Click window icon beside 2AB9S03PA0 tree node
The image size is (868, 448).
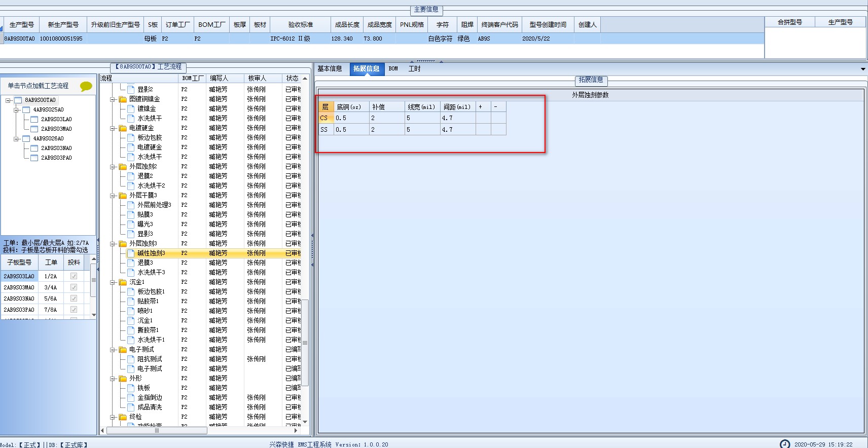point(34,158)
